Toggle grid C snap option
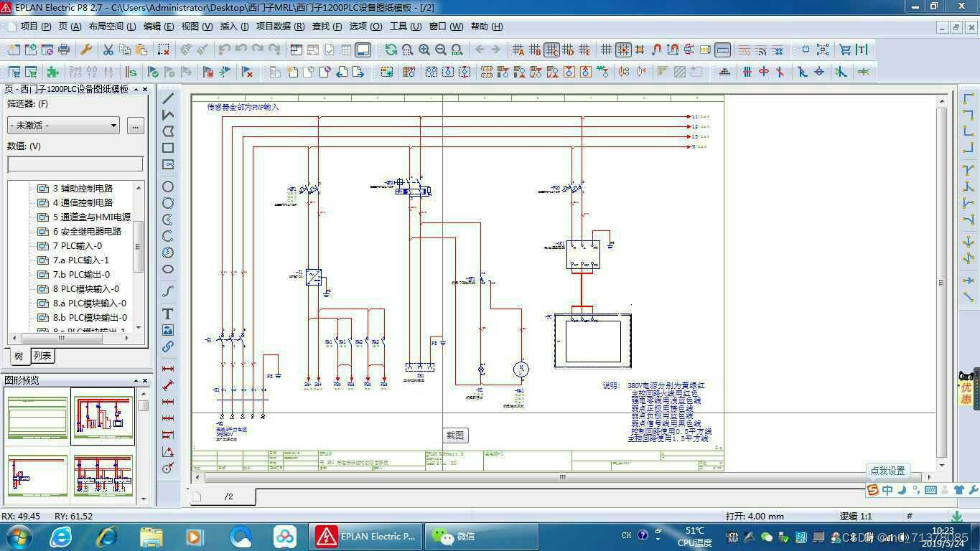980x551 pixels. (551, 50)
